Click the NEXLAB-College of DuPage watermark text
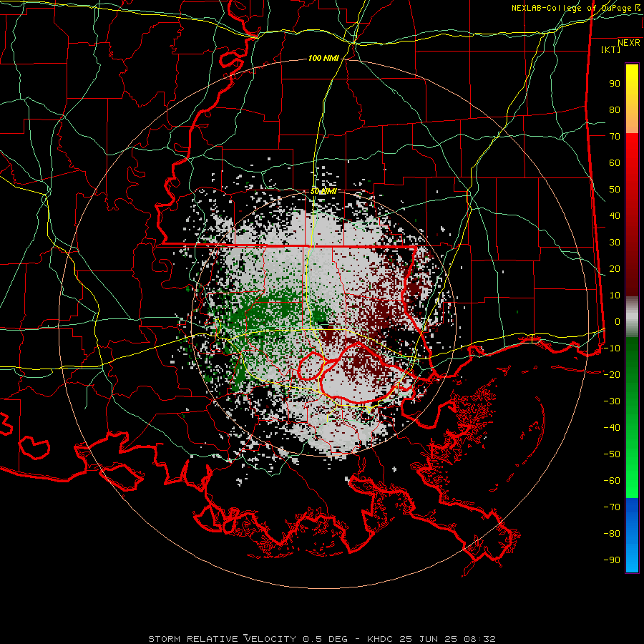Image resolution: width=644 pixels, height=644 pixels. pos(576,8)
